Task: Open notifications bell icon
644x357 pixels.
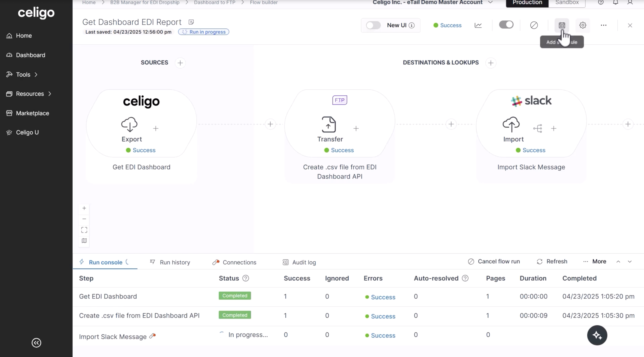Action: click(x=616, y=2)
